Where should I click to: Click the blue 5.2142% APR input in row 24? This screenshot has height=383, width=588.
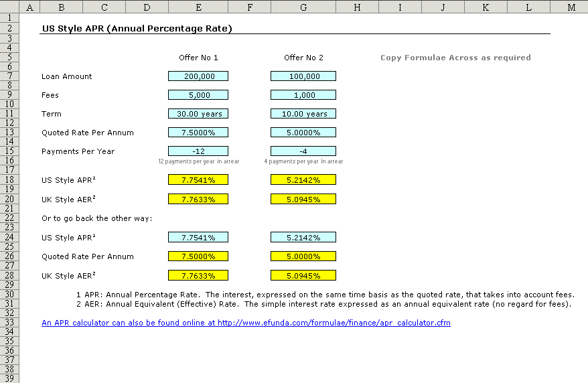coord(303,237)
